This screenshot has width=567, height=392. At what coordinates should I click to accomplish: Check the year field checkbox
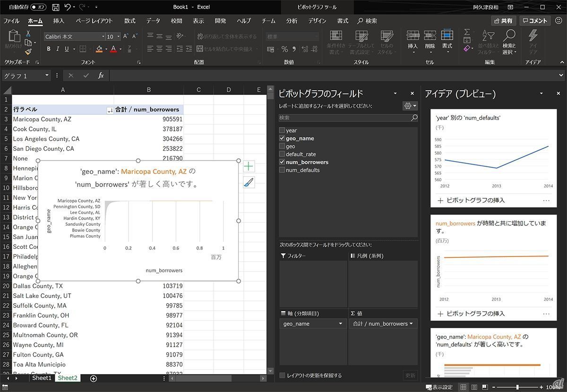282,130
